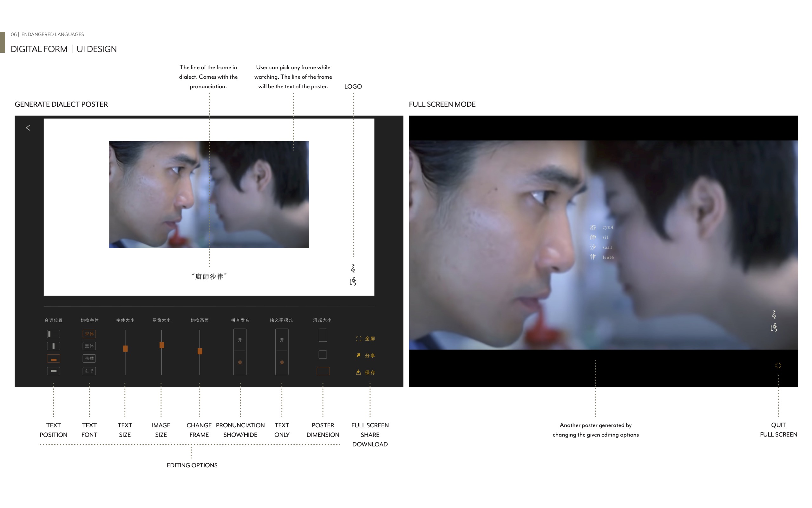The width and height of the screenshot is (812, 508).
Task: Click the pronunciation text 'leot6' in full screen
Action: 608,257
